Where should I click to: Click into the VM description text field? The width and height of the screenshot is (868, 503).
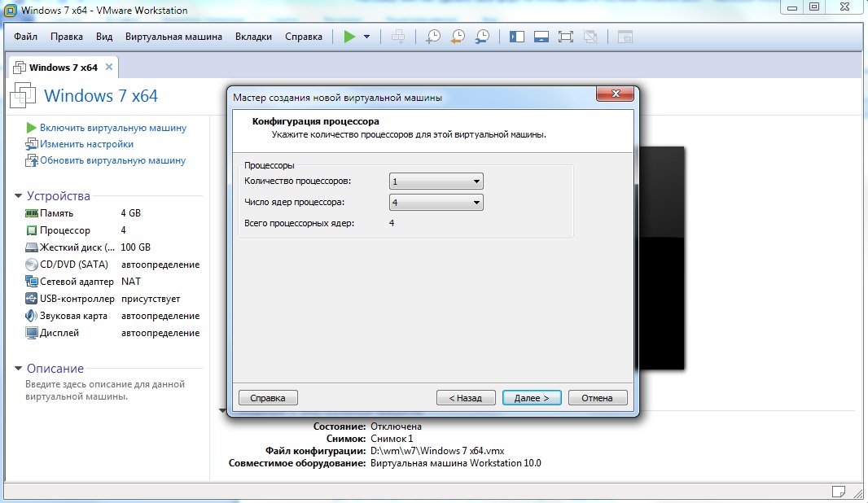105,390
